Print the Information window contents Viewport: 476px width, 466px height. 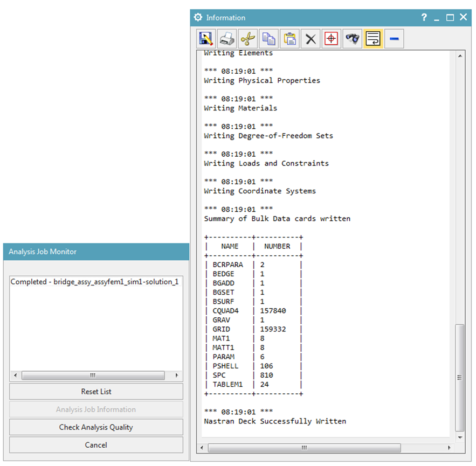pos(227,39)
